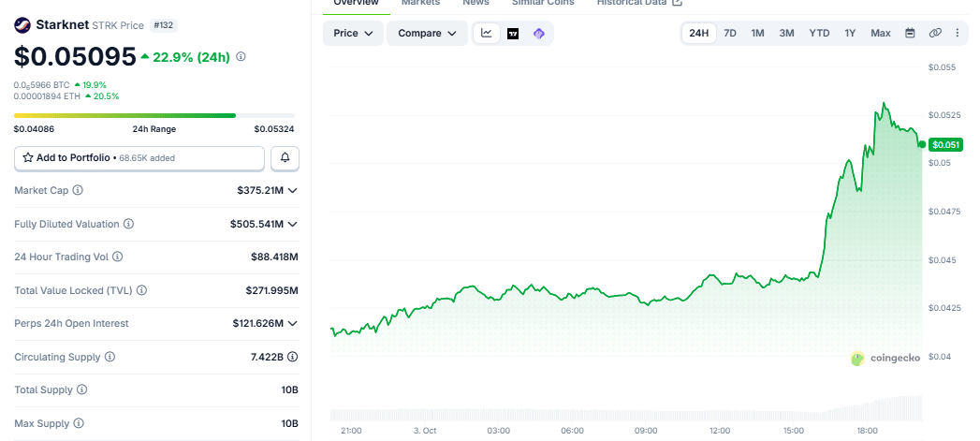Switch to the Overview tab
Screen dimensions: 980x441
pyautogui.click(x=357, y=3)
